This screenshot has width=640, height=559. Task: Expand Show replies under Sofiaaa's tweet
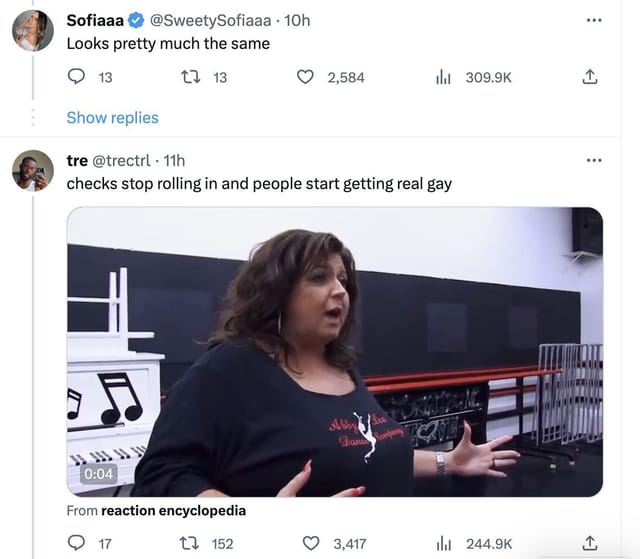point(113,118)
